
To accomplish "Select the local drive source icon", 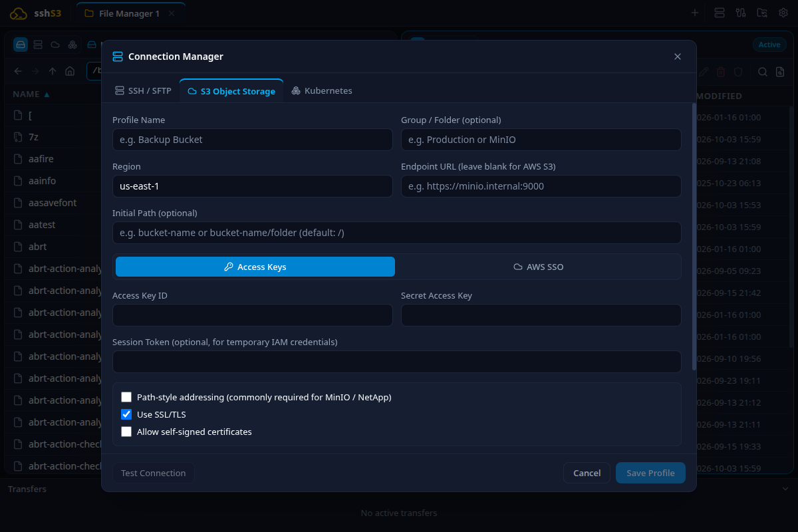I will [x=21, y=45].
